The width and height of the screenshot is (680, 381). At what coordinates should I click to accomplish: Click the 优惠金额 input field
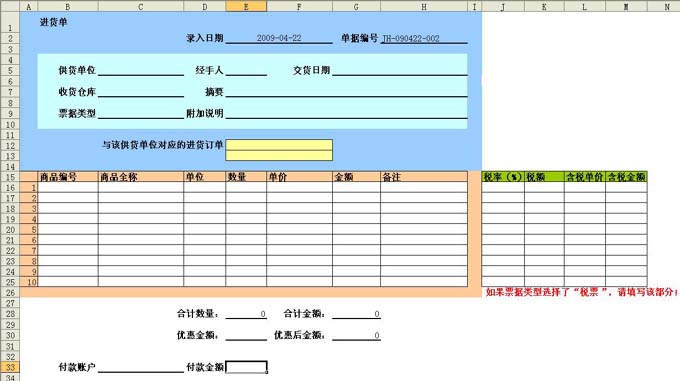[x=246, y=335]
